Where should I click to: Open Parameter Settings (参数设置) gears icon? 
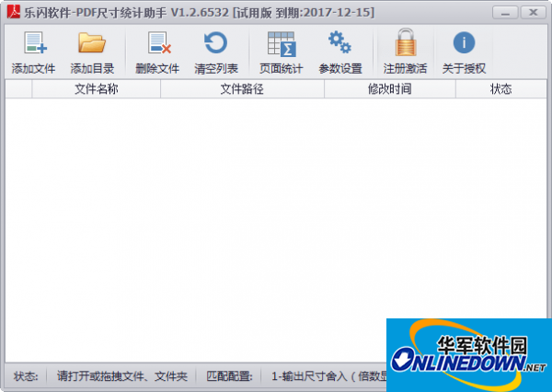tap(339, 42)
